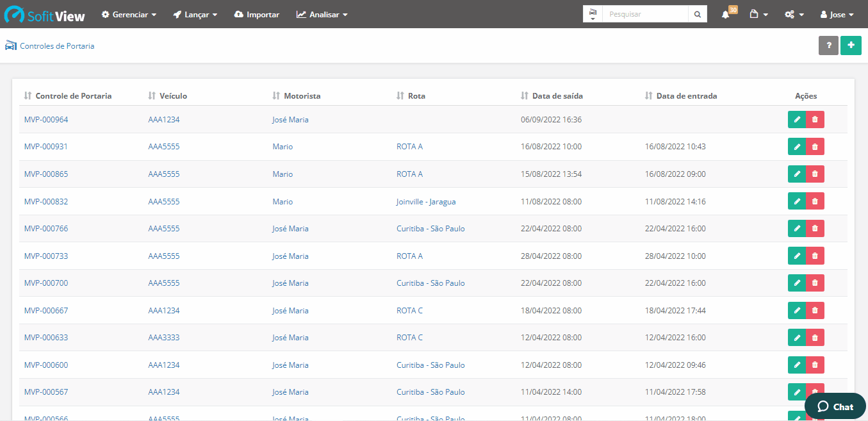Click the Controles de Portaria breadcrumb
Screen dimensions: 868x421
tap(57, 46)
